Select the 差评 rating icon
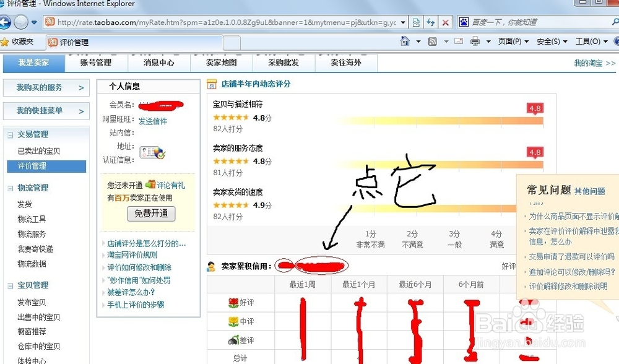This screenshot has width=619, height=364. click(232, 339)
